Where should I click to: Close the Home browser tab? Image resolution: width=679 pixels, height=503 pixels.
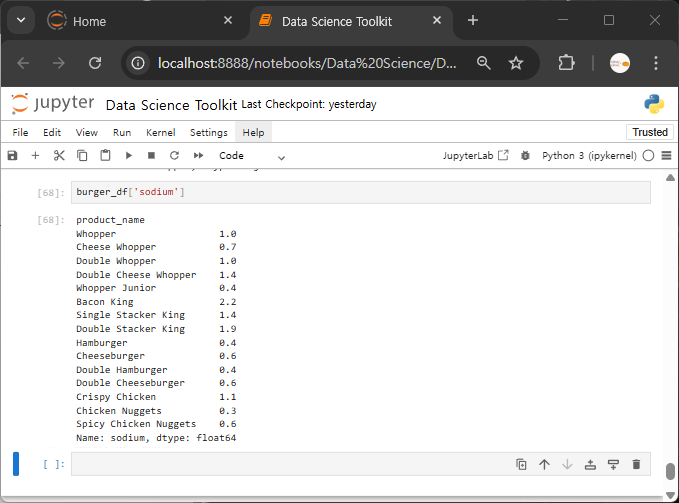click(228, 20)
